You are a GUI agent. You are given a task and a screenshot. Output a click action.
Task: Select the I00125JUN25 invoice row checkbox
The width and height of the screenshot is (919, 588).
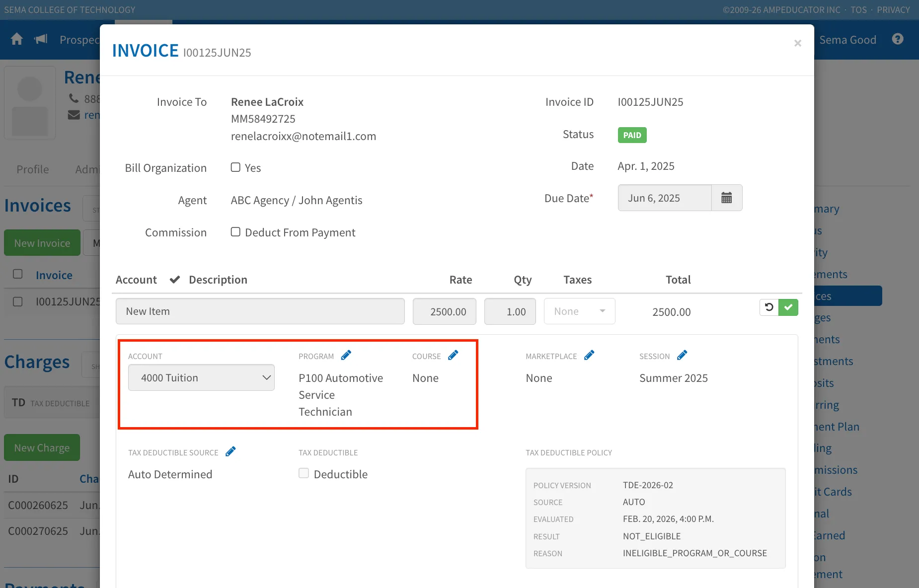[x=18, y=301]
